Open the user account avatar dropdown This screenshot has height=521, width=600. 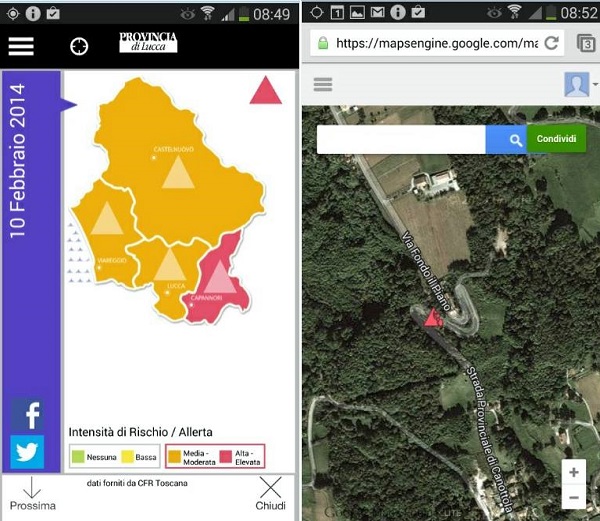(x=578, y=84)
